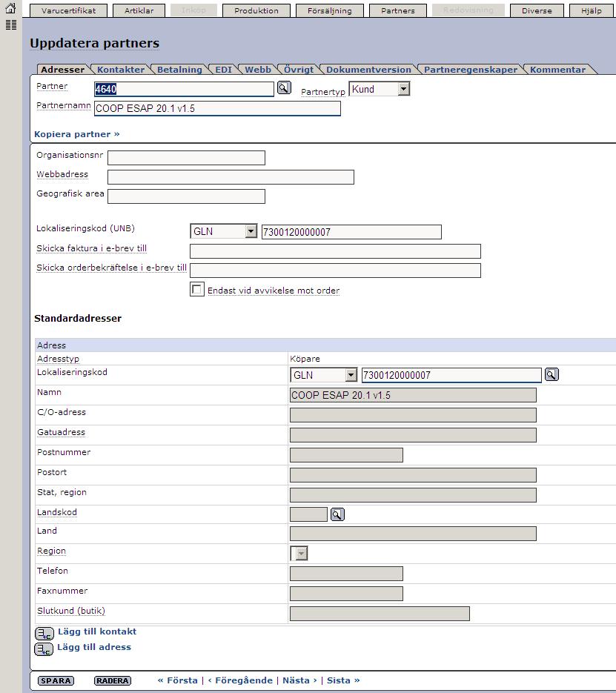
Task: Focus the Partnernamn field
Action: click(x=217, y=108)
